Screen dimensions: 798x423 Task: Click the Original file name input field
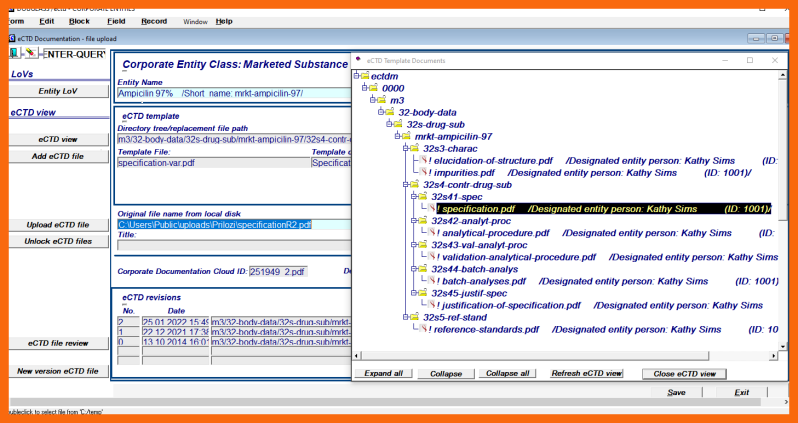[x=232, y=224]
